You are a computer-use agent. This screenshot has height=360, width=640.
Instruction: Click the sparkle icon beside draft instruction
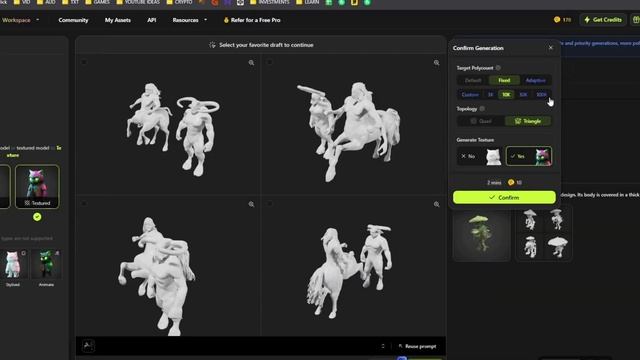(x=212, y=45)
